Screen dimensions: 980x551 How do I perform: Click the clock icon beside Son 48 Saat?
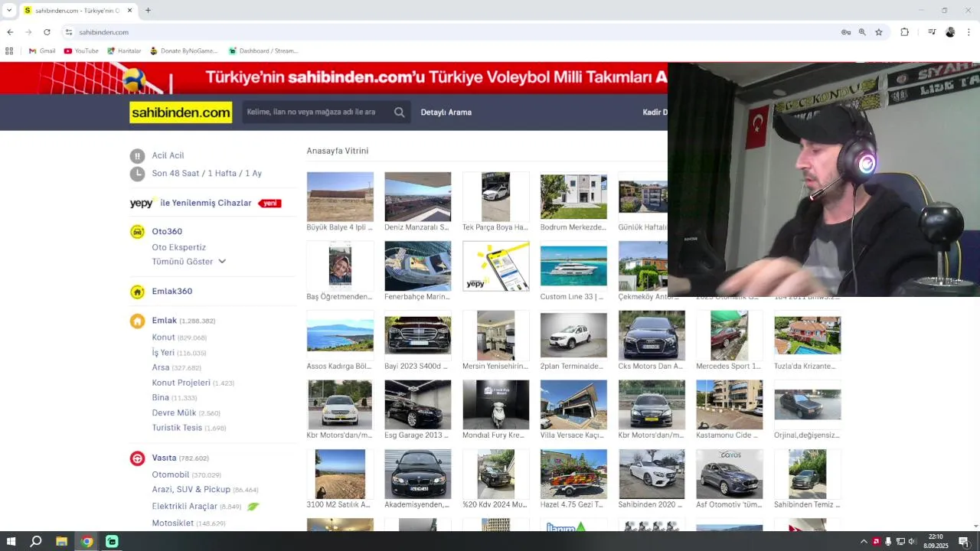(137, 174)
